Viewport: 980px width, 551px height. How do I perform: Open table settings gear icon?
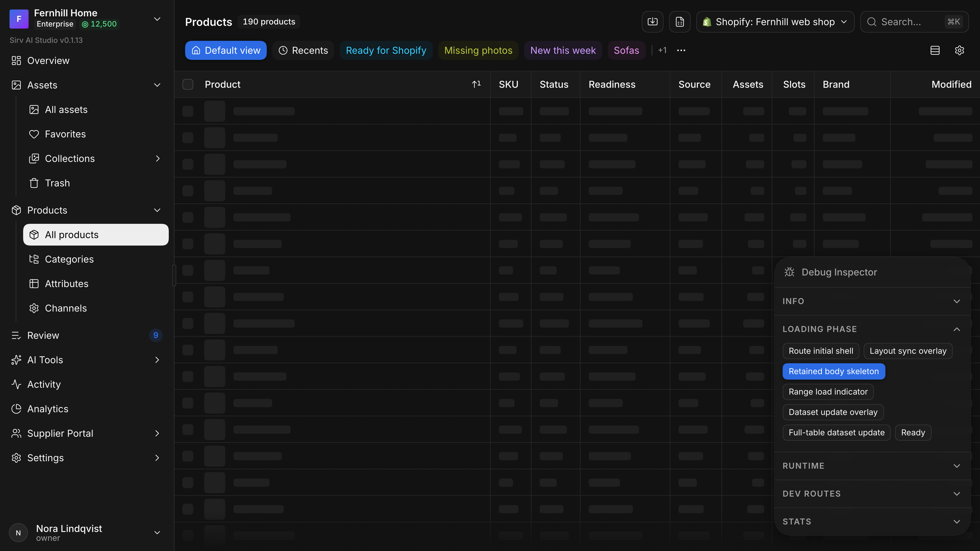pyautogui.click(x=959, y=50)
